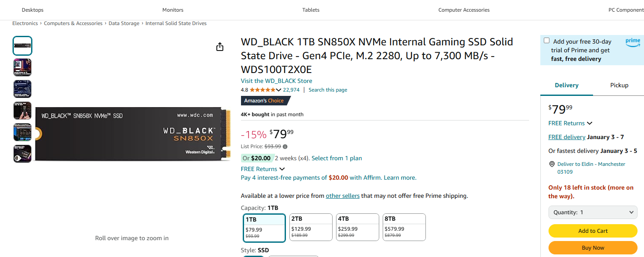This screenshot has height=257, width=644.
Task: Click the Add to Cart button
Action: click(x=593, y=231)
